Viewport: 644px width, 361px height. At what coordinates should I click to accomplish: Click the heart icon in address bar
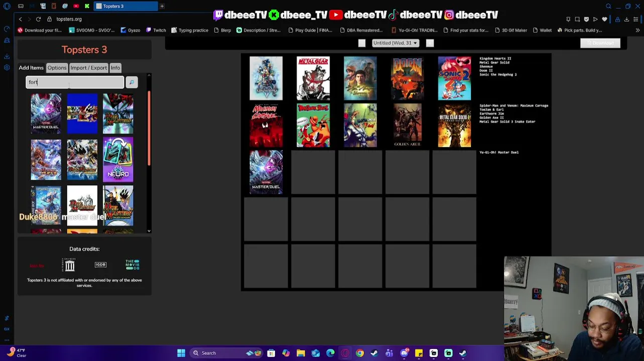(x=604, y=19)
